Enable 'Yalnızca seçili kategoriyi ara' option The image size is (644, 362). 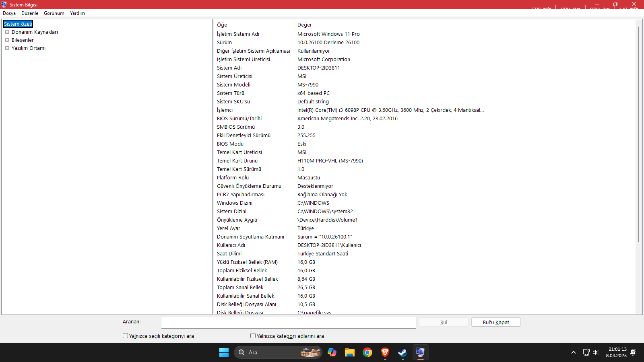click(125, 336)
